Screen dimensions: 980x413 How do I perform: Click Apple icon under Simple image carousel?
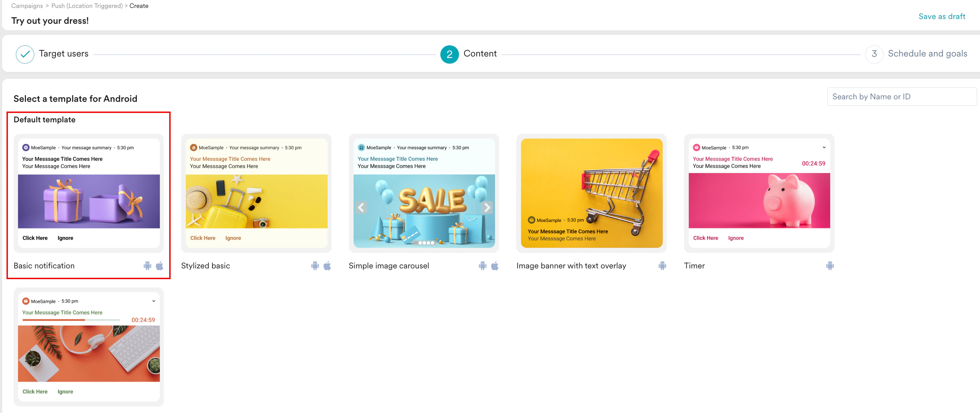495,265
